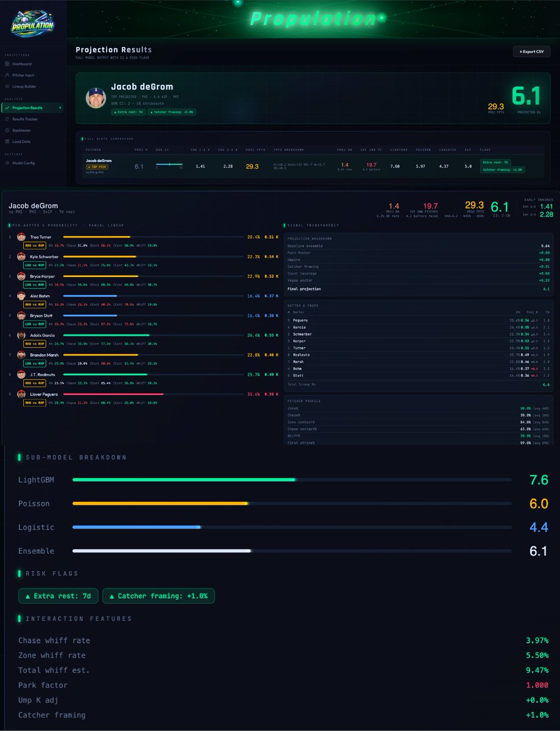Click the Poisson sub-model bar
The width and height of the screenshot is (560, 731).
coord(292,504)
